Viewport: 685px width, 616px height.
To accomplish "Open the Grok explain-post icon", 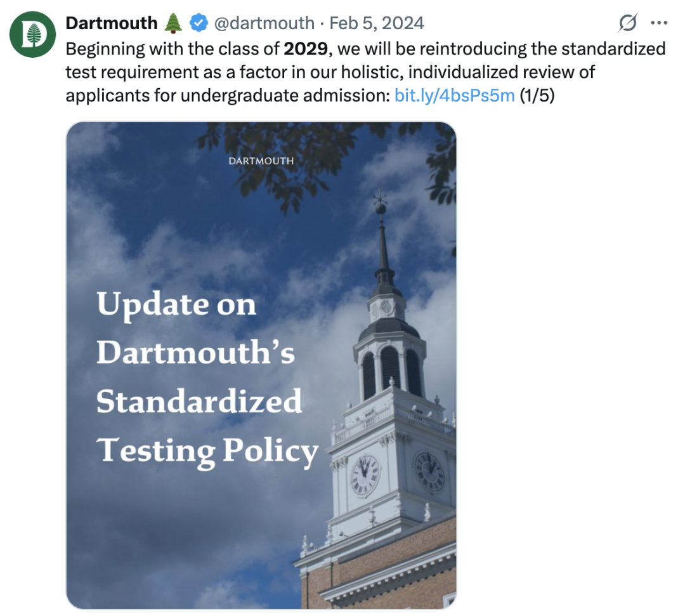I will click(x=628, y=23).
